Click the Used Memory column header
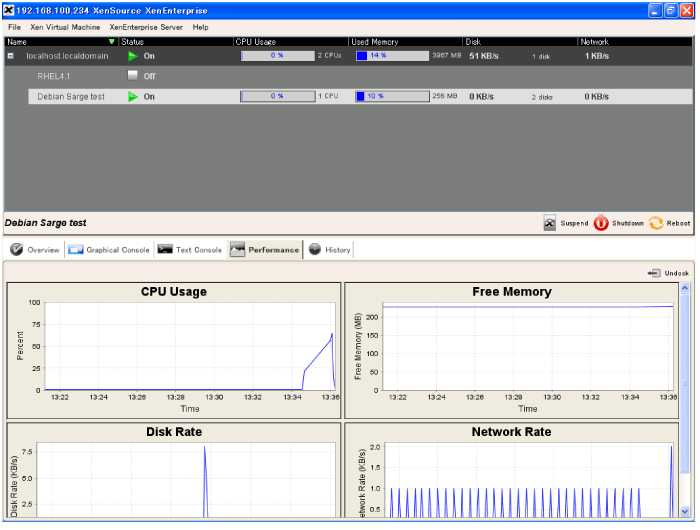Screen dimensions: 700x530 click(x=405, y=42)
